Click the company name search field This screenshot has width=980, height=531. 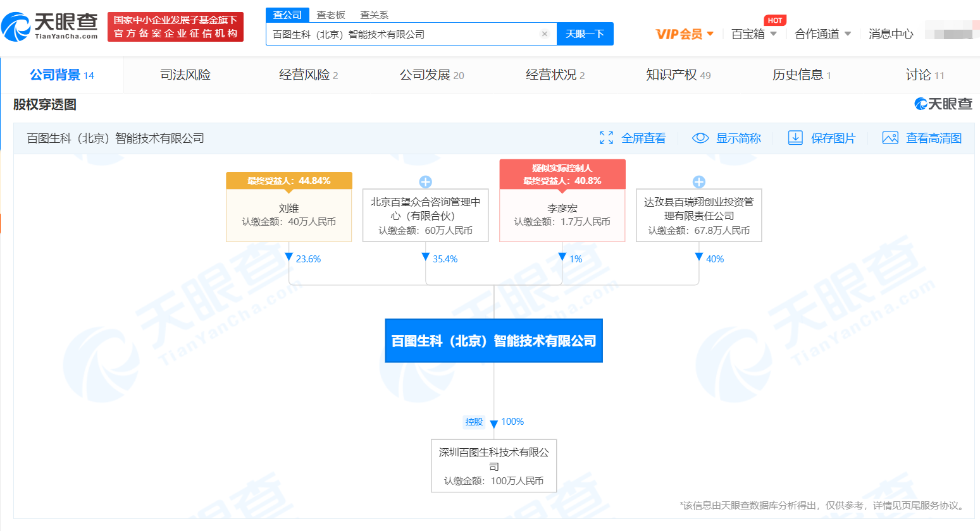(405, 34)
